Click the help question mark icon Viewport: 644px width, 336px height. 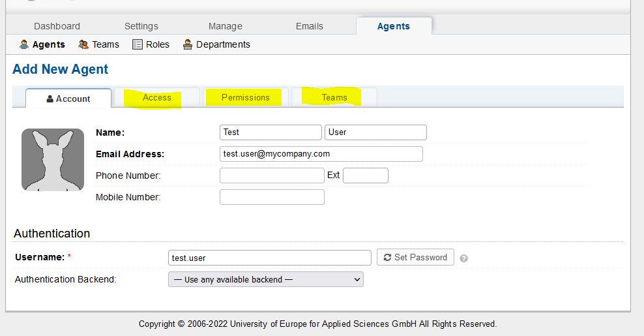[x=464, y=258]
